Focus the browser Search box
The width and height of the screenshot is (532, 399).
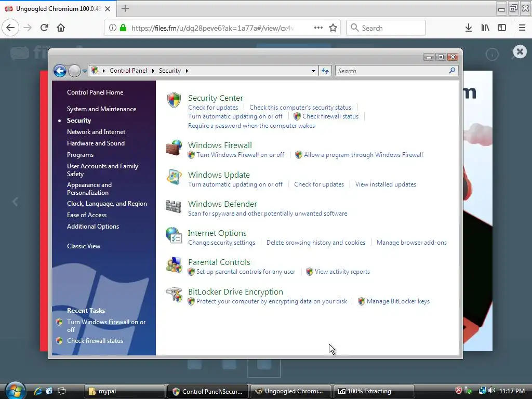tap(386, 28)
